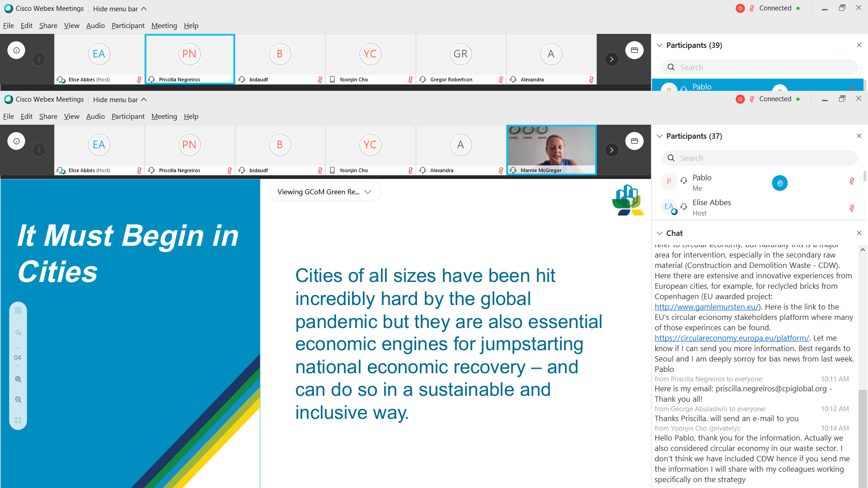Toggle Pablo's mute icon in participants list
Image resolution: width=868 pixels, height=488 pixels.
852,181
